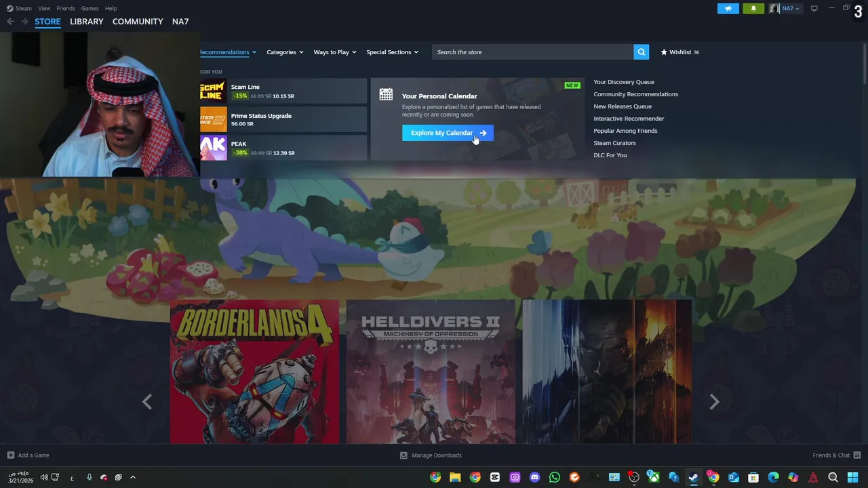The width and height of the screenshot is (868, 488).
Task: Open the NA7 account dropdown in title bar
Action: [x=785, y=8]
